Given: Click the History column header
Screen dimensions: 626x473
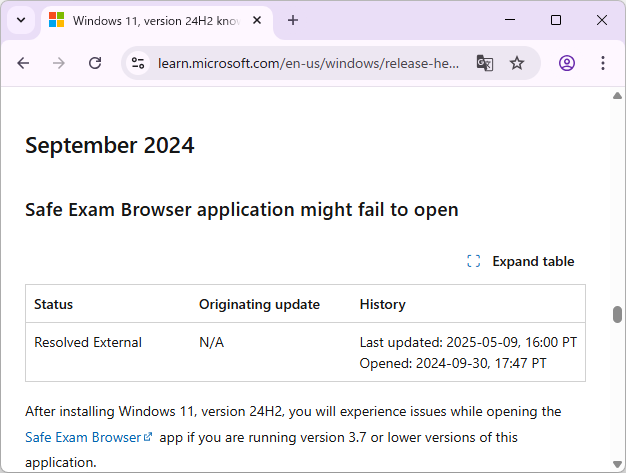Looking at the screenshot, I should tap(382, 304).
